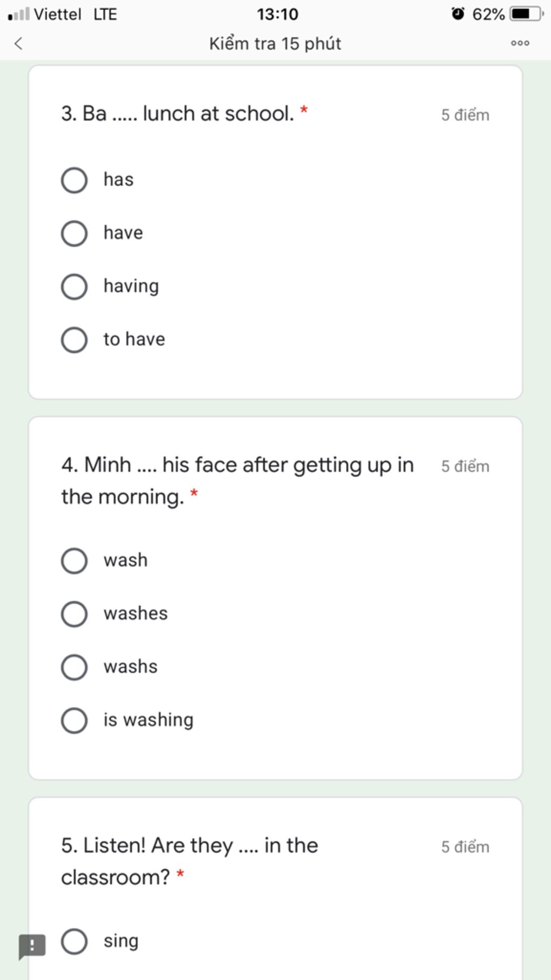Tap the battery status icon
Viewport: 551px width, 980px height.
527,14
